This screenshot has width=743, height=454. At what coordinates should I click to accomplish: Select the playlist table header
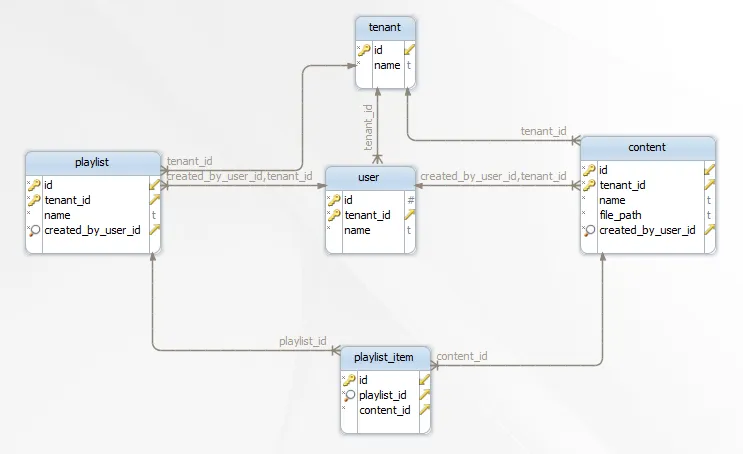tap(93, 163)
